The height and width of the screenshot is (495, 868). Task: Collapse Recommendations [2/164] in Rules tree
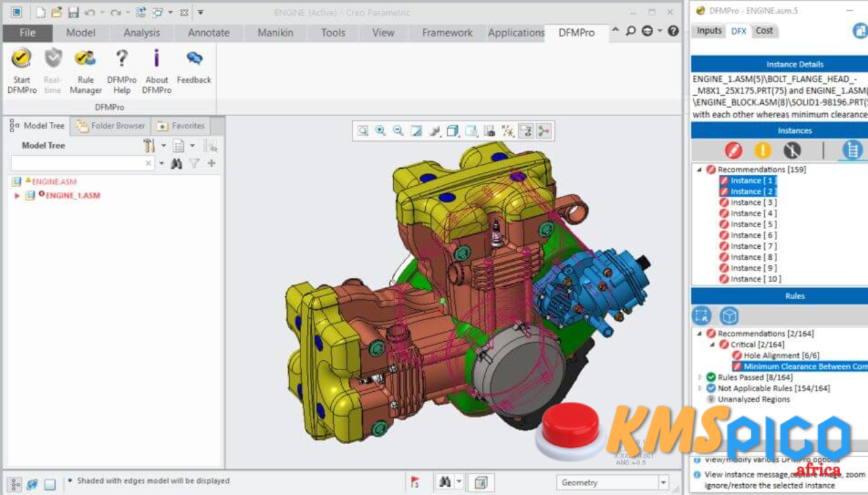[x=699, y=334]
